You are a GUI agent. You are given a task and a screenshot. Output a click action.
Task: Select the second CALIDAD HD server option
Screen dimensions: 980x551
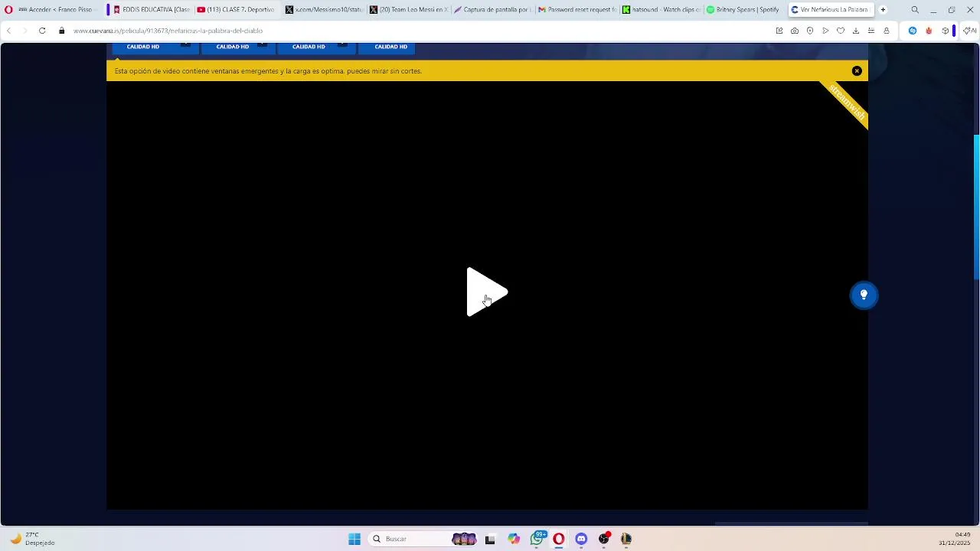(237, 47)
